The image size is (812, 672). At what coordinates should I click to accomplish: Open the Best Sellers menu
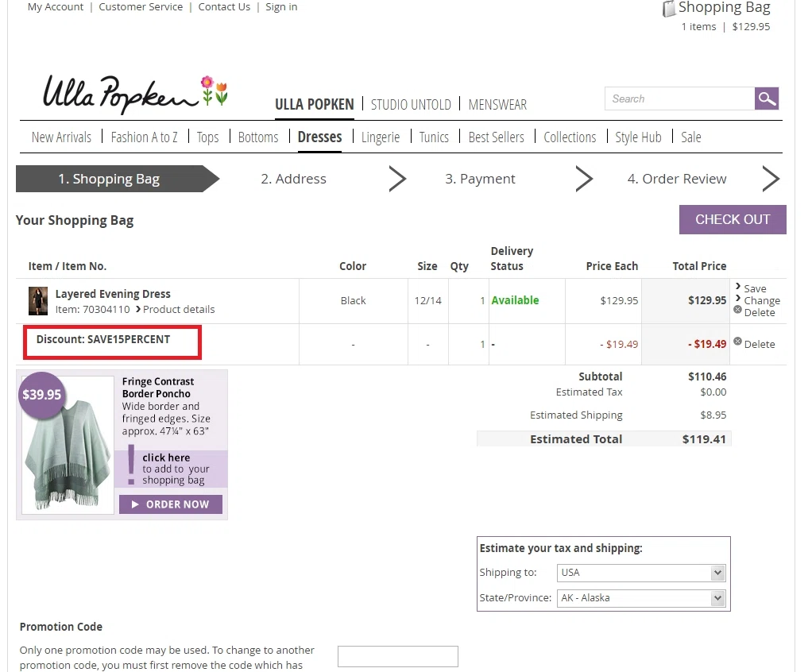(496, 137)
